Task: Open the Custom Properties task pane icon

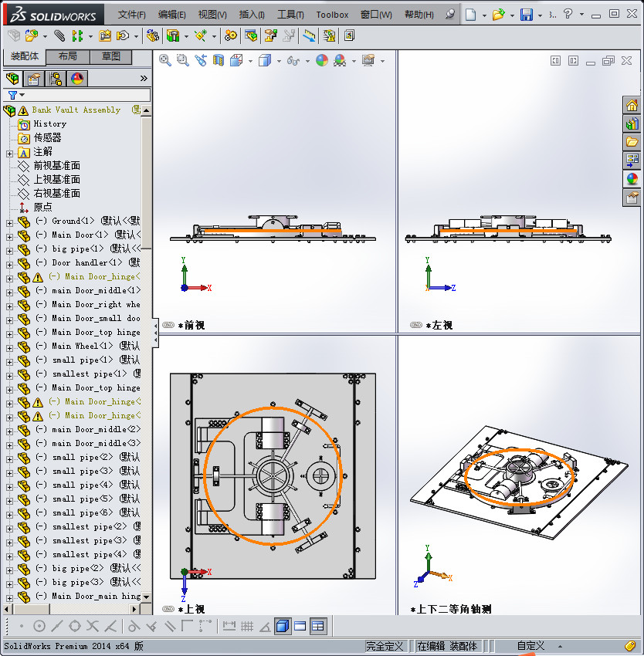Action: pyautogui.click(x=632, y=197)
